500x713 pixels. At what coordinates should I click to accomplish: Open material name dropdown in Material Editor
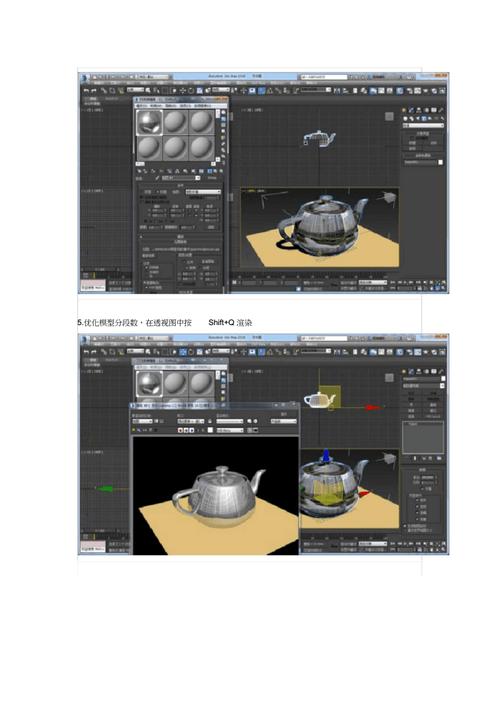tap(181, 178)
